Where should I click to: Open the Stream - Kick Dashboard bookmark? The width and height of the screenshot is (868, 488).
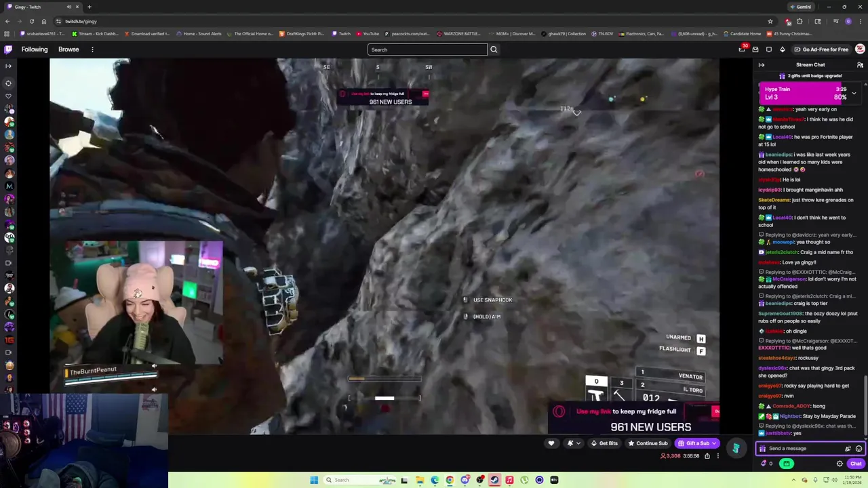point(95,34)
